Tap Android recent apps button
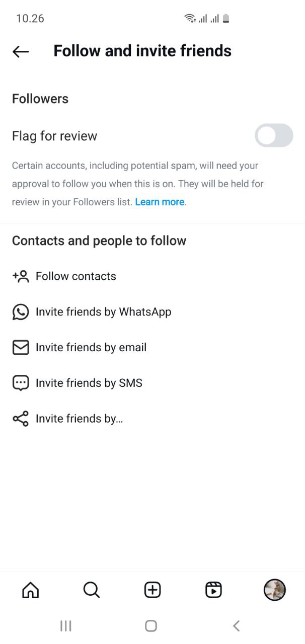Screen dimensions: 305x644 point(66,626)
